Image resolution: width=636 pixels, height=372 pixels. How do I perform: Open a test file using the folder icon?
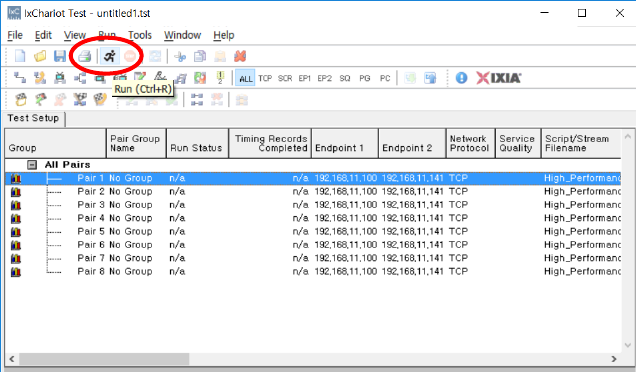(40, 56)
